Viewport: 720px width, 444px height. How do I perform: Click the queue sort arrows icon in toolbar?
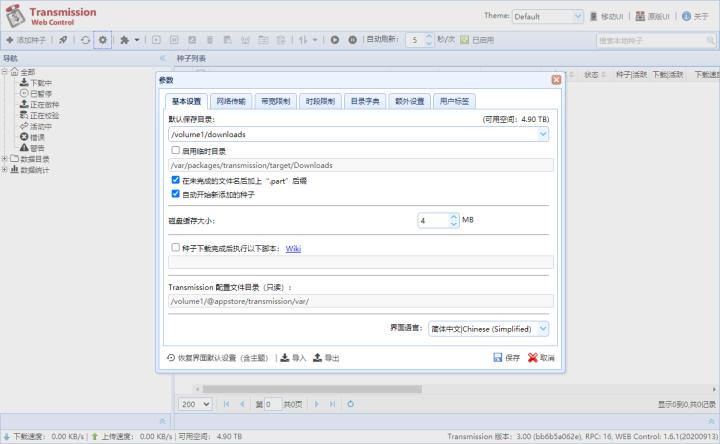point(303,40)
